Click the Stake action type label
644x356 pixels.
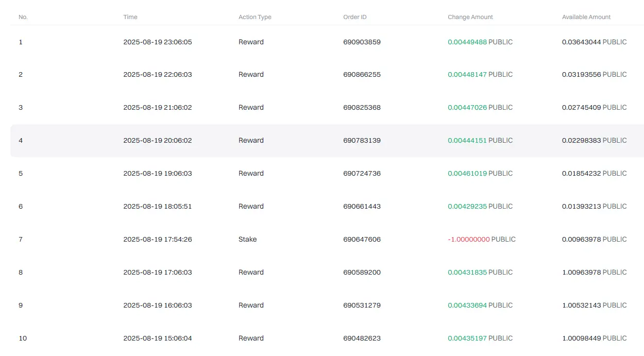point(247,239)
